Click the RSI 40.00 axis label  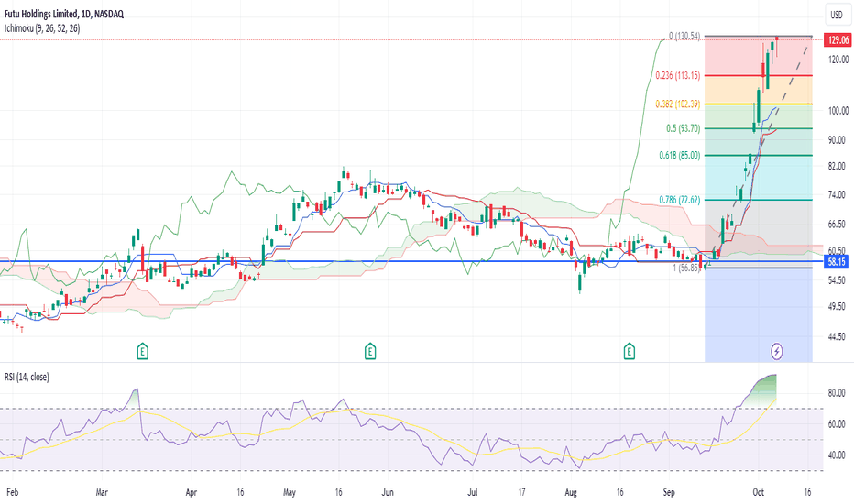837,455
